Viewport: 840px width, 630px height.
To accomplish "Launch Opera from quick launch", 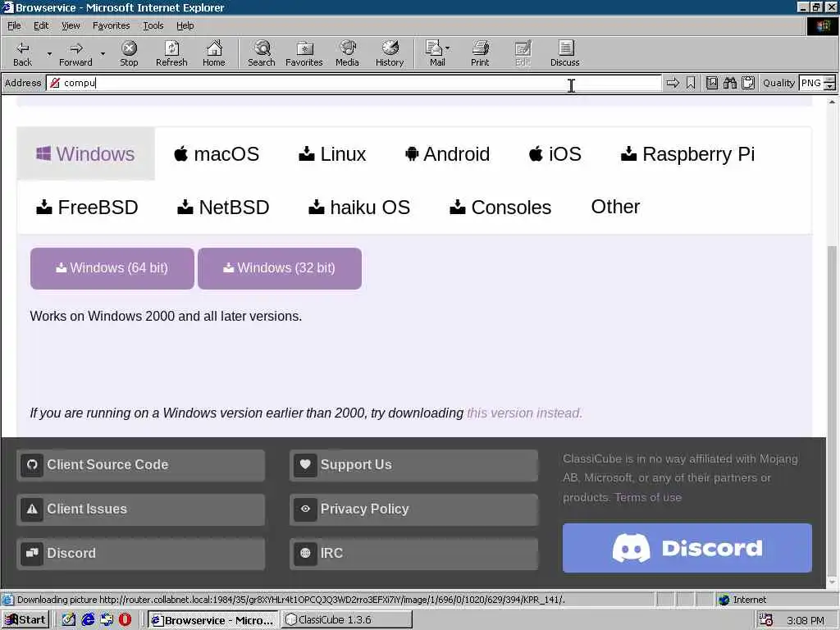I will coord(125,620).
